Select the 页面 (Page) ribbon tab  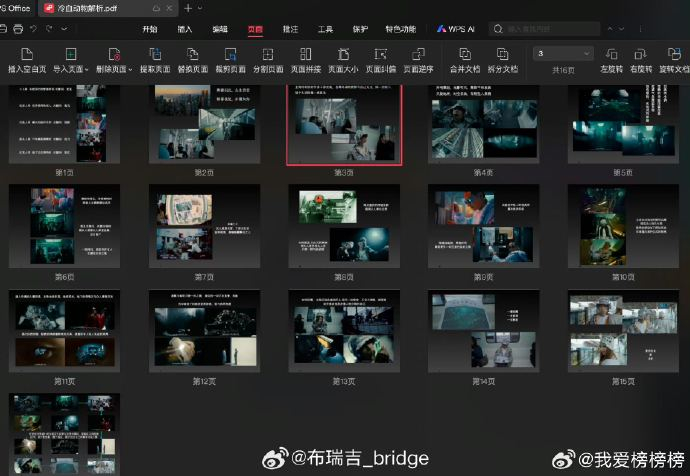[x=255, y=29]
